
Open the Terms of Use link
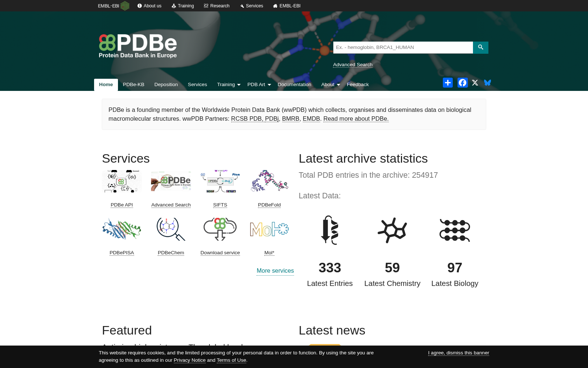tap(232, 360)
